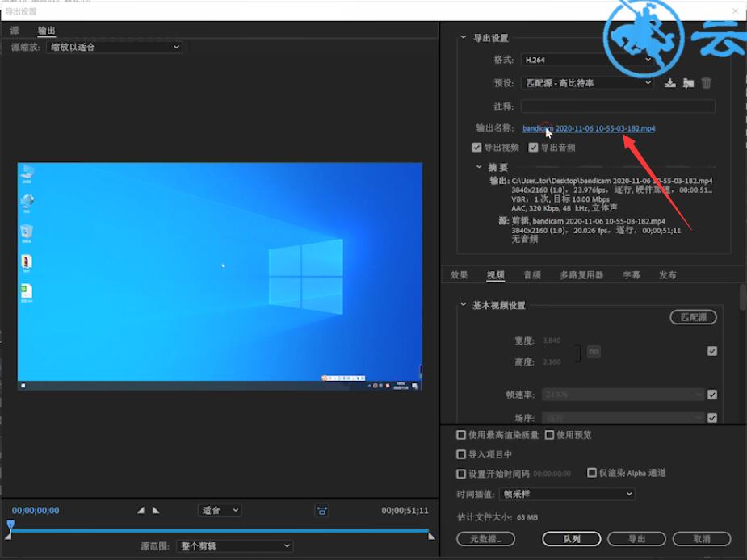Click the 取消 button
Screen dimensions: 747x560
coord(702,538)
